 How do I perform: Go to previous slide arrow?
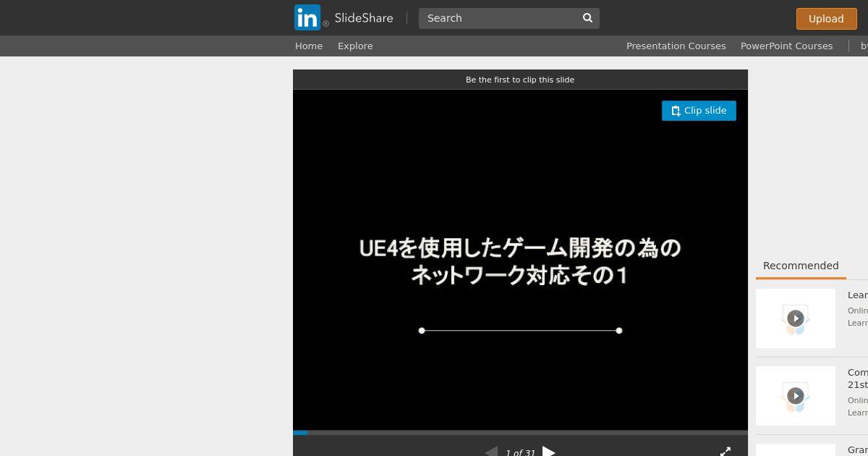coord(491,452)
